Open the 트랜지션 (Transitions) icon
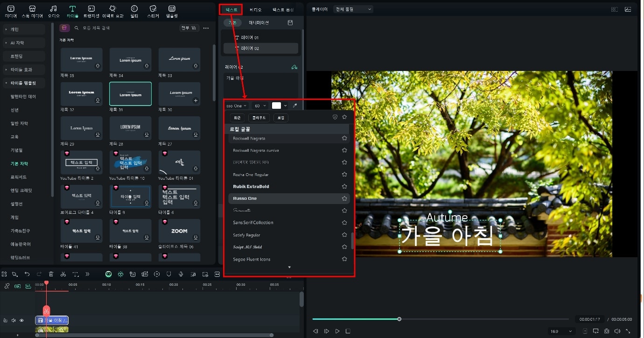 coord(91,8)
